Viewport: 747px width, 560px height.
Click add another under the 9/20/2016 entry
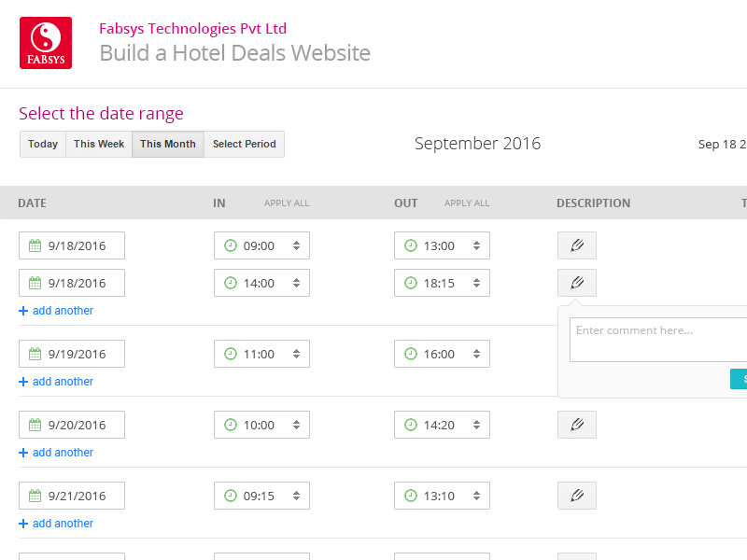coord(56,452)
